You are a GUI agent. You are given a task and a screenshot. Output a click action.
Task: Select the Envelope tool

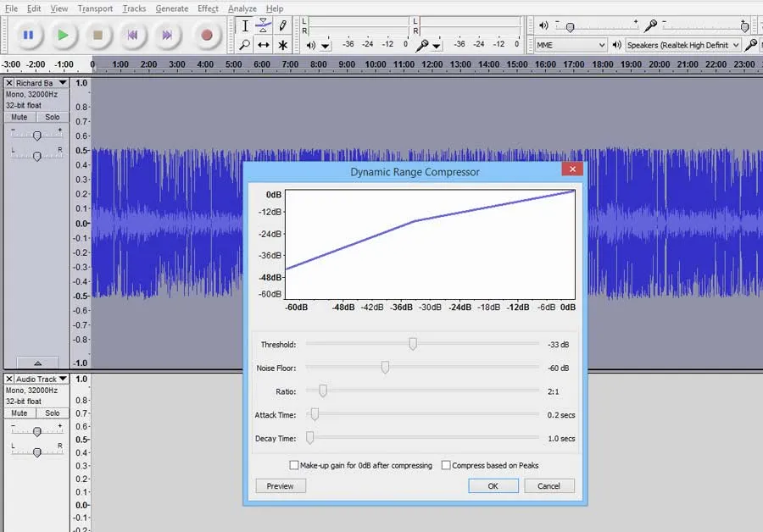(x=263, y=26)
